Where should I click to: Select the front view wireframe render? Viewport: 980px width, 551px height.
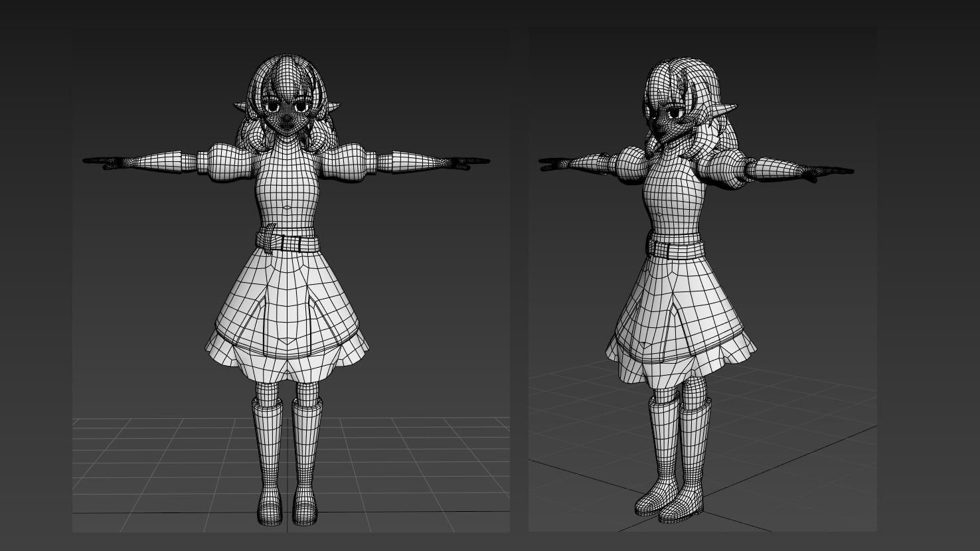pyautogui.click(x=291, y=279)
